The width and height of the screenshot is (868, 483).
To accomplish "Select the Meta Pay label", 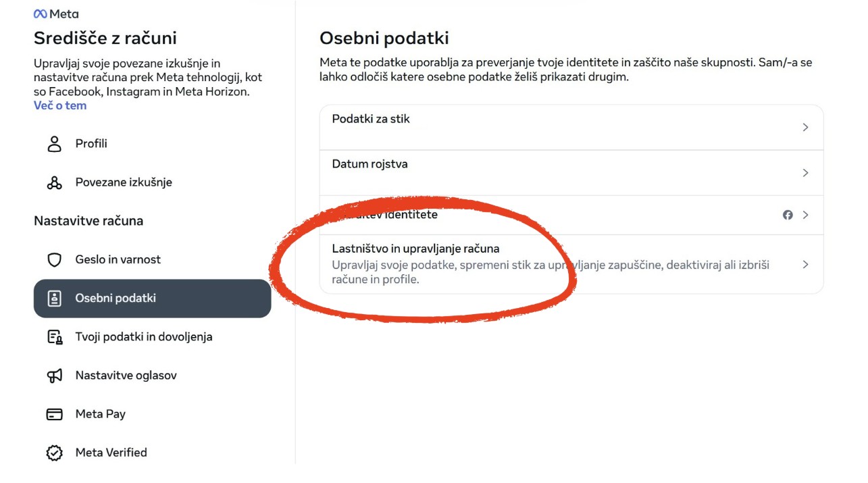I will point(101,414).
